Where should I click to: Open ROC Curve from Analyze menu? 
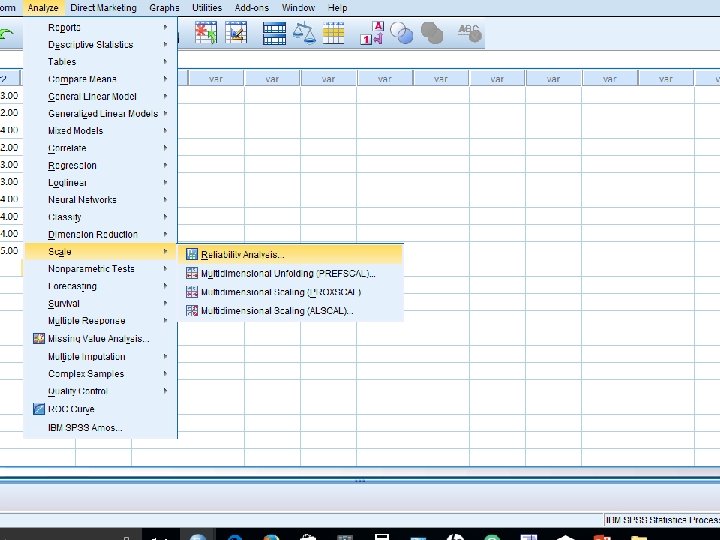[x=100, y=409]
